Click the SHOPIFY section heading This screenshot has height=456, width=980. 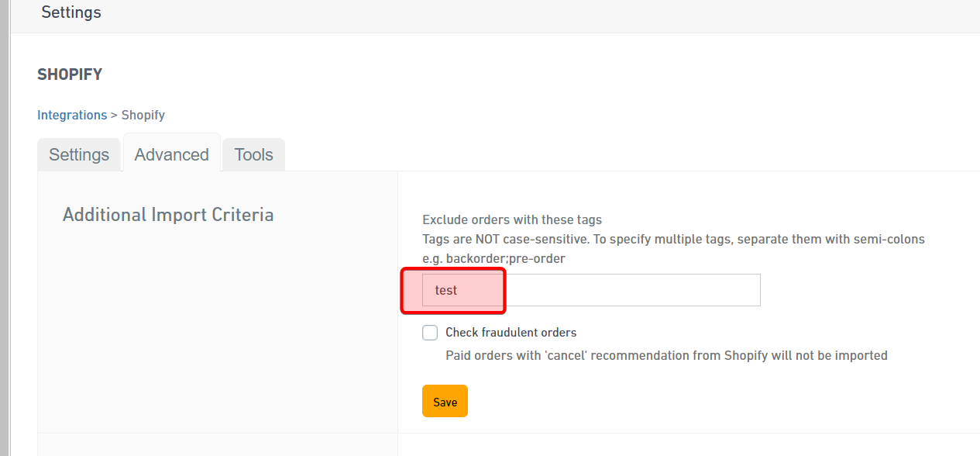click(70, 74)
